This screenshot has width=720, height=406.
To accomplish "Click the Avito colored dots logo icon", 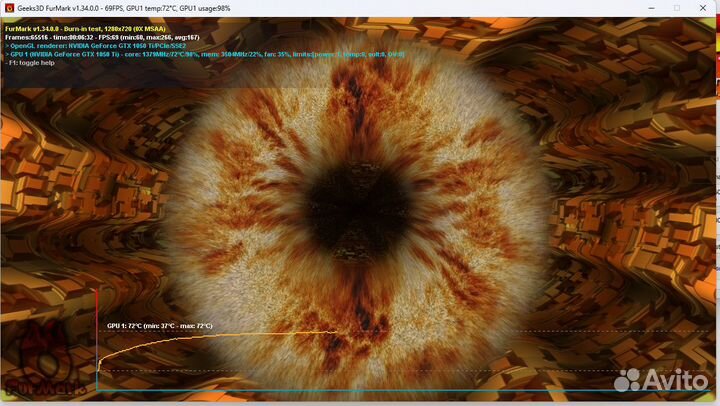I will point(627,380).
